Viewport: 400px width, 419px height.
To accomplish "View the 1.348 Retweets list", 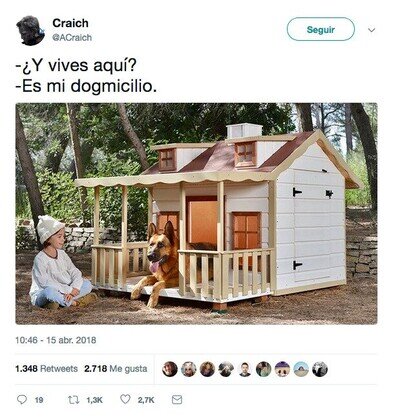I will click(46, 369).
